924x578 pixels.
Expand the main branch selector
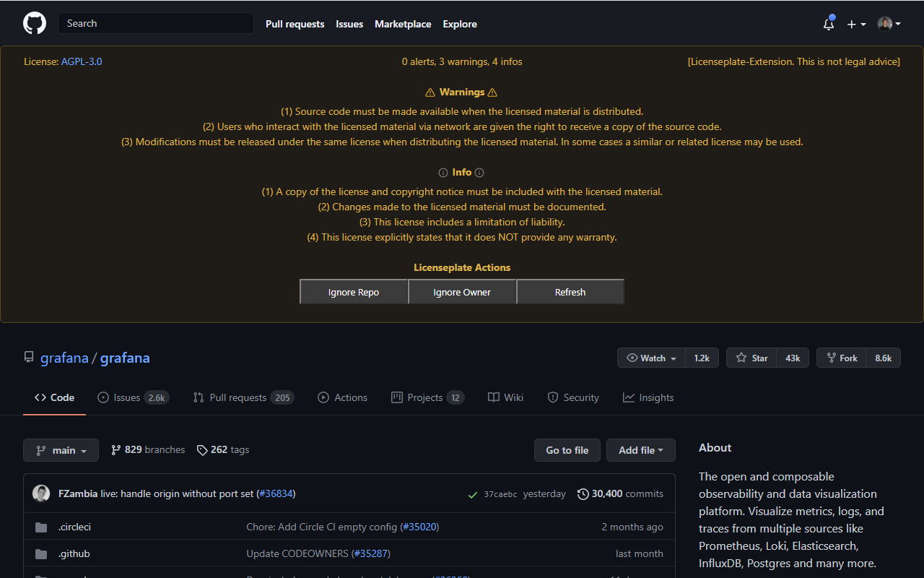point(61,450)
